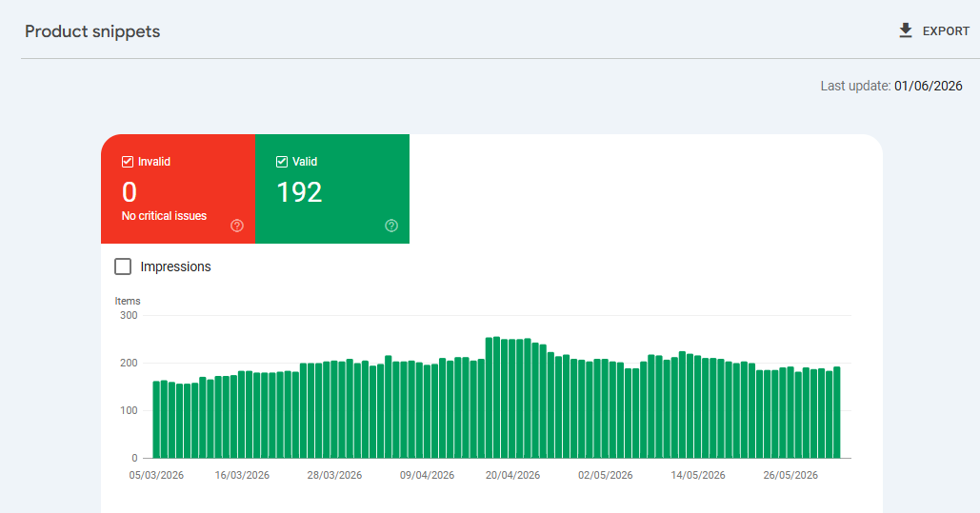
Task: Click the No critical issues text
Action: point(164,216)
